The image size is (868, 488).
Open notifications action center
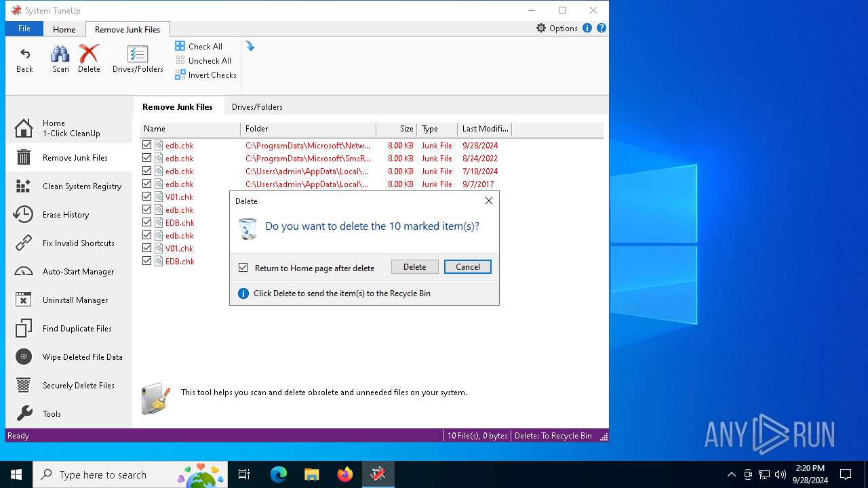(846, 474)
